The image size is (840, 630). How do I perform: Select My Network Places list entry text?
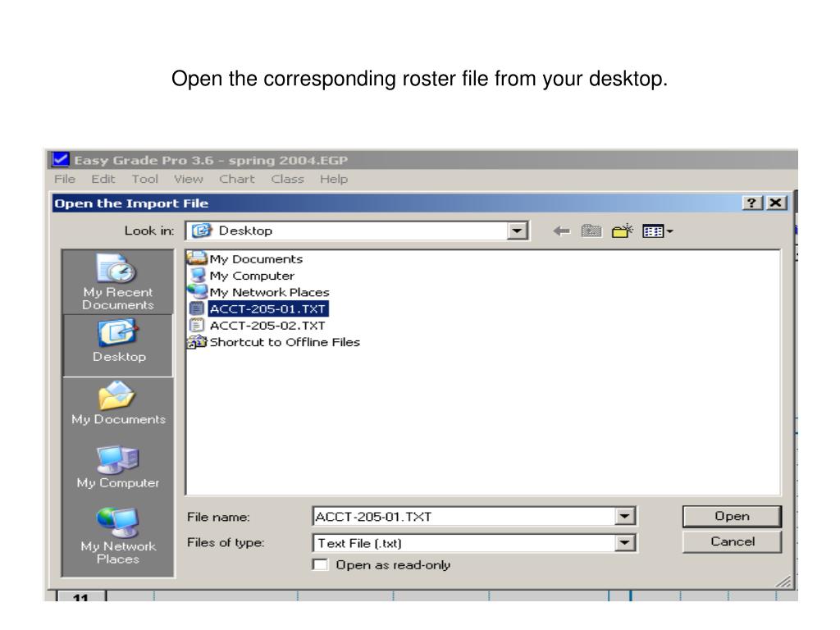pos(269,292)
